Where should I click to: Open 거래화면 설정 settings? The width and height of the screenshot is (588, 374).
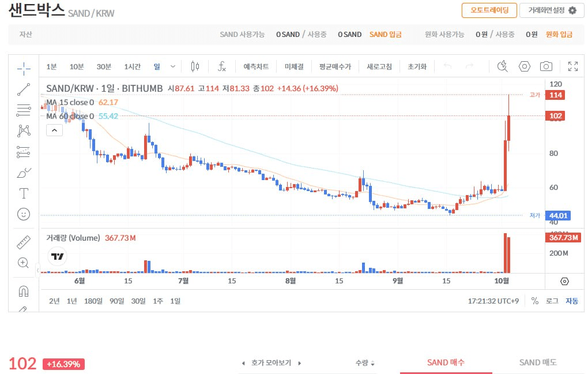point(552,10)
